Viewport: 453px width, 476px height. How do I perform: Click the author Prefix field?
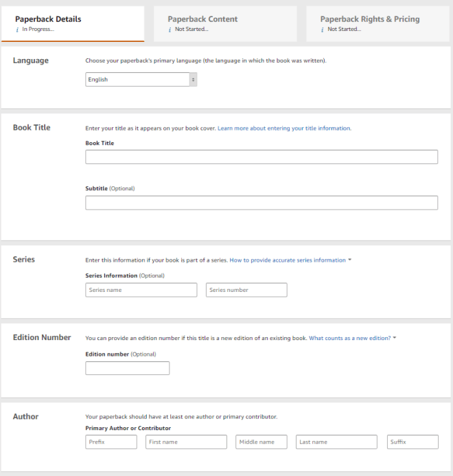111,442
